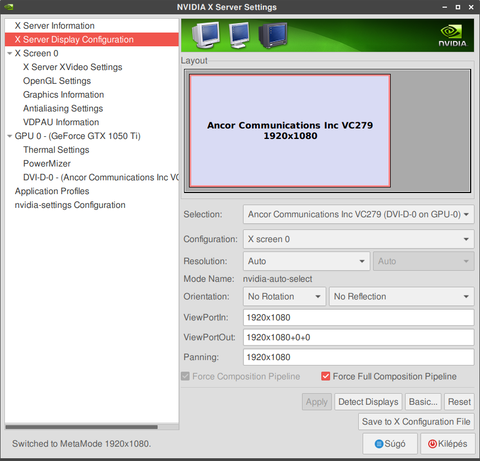Image resolution: width=480 pixels, height=461 pixels.
Task: Close the NVIDIA X Server Settings window
Action: [471, 7]
